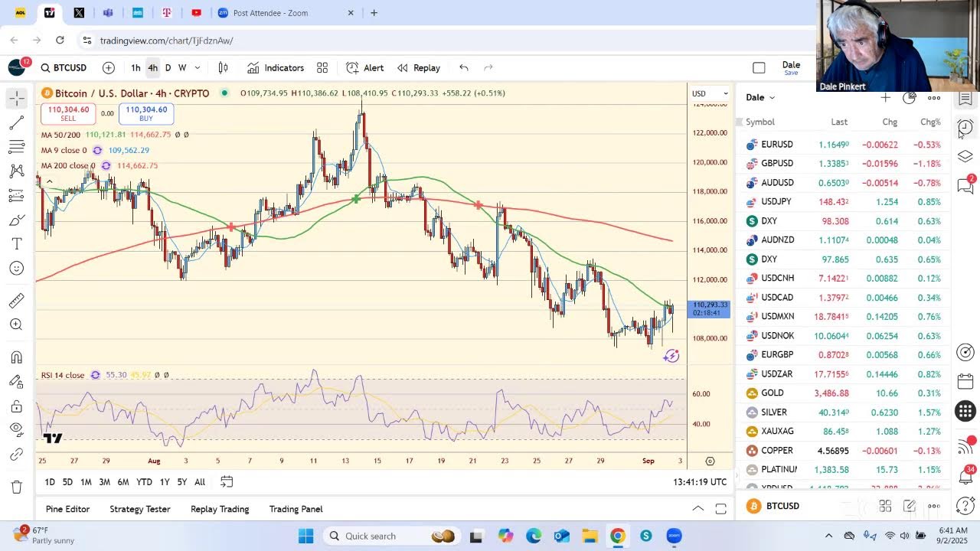This screenshot has width=980, height=551.
Task: Click the 110,304.60 SELL button
Action: point(68,114)
